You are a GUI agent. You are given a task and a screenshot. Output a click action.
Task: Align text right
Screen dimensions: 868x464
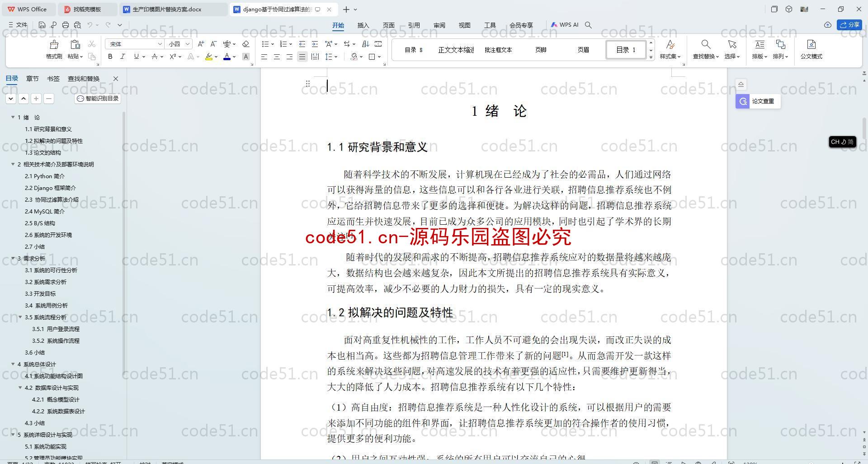click(x=289, y=57)
